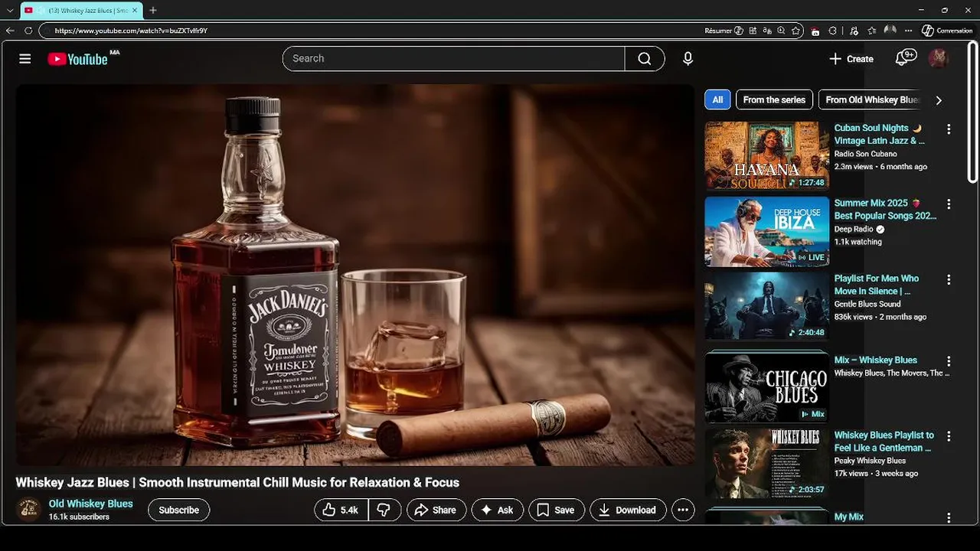Click Radio Son Cubano channel name
The height and width of the screenshot is (551, 980).
865,154
